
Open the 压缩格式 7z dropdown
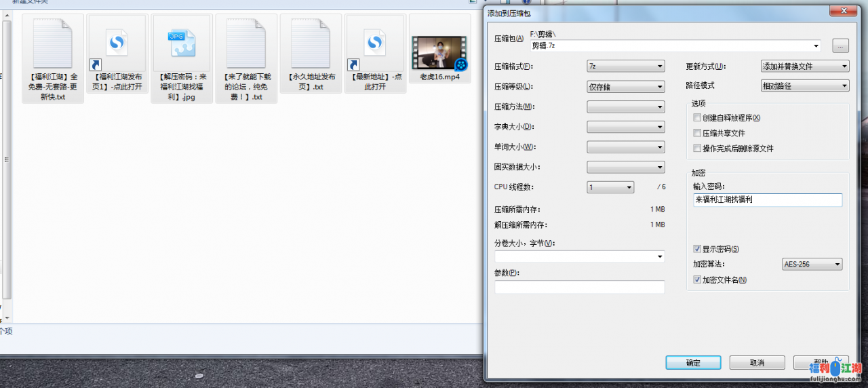625,66
